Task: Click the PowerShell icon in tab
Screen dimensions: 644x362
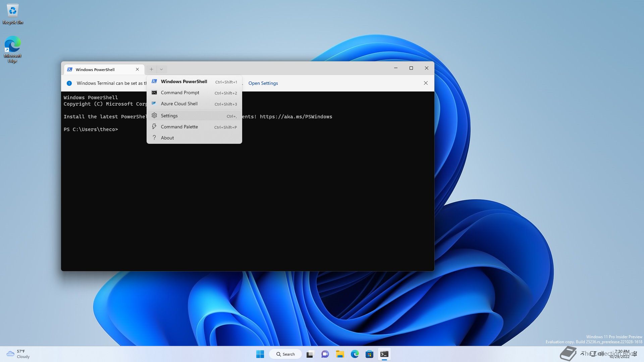Action: click(x=70, y=69)
